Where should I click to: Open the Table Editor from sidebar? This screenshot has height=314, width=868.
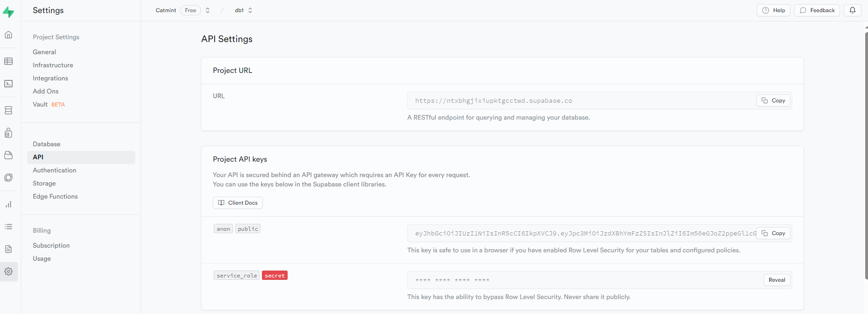[x=8, y=61]
